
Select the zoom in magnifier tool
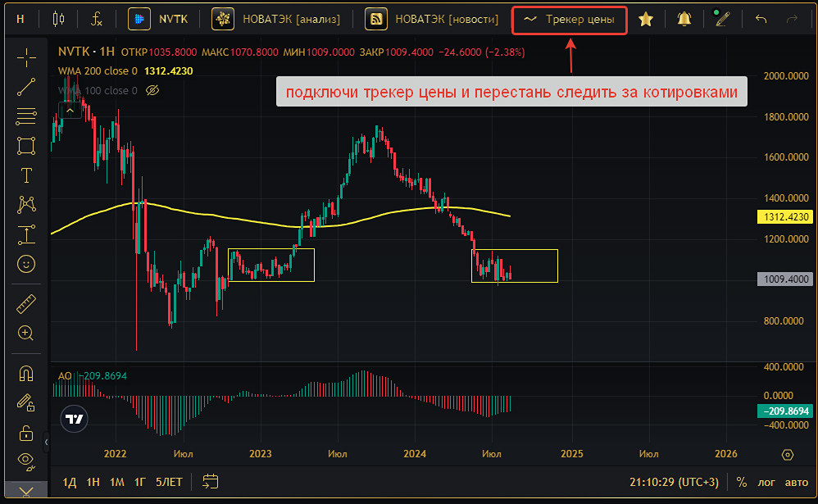pos(26,333)
